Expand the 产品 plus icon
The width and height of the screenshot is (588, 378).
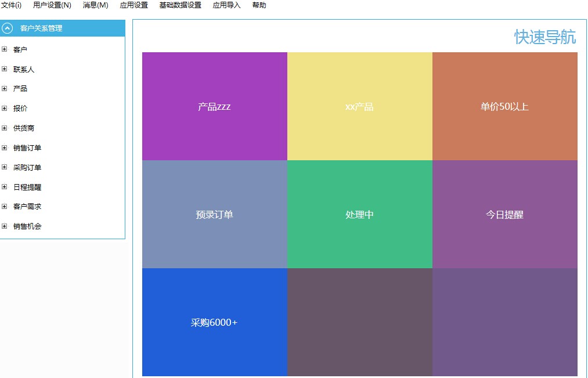coord(5,88)
